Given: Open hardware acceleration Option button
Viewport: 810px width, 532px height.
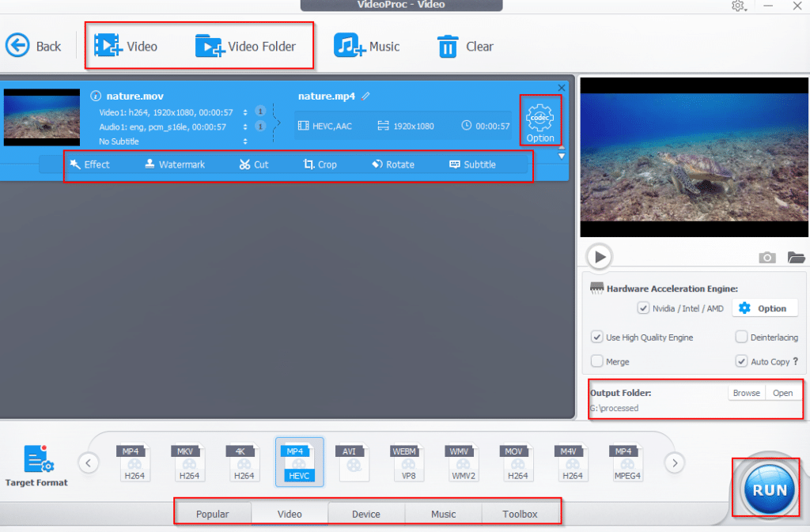Looking at the screenshot, I should 764,308.
